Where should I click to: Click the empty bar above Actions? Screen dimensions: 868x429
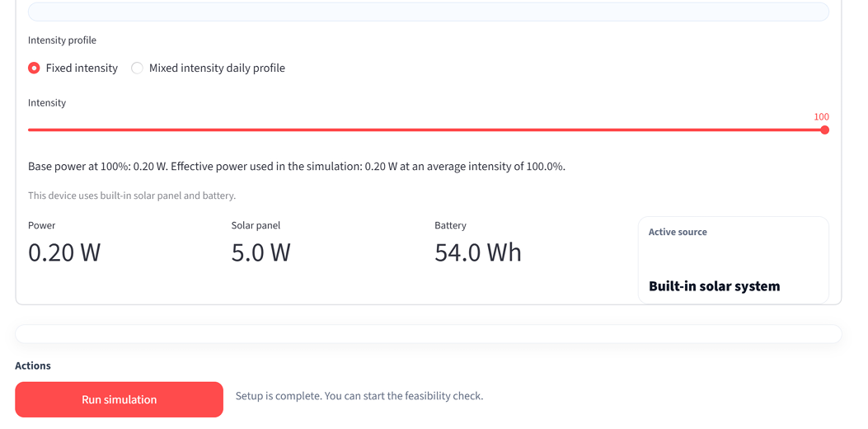pyautogui.click(x=428, y=333)
